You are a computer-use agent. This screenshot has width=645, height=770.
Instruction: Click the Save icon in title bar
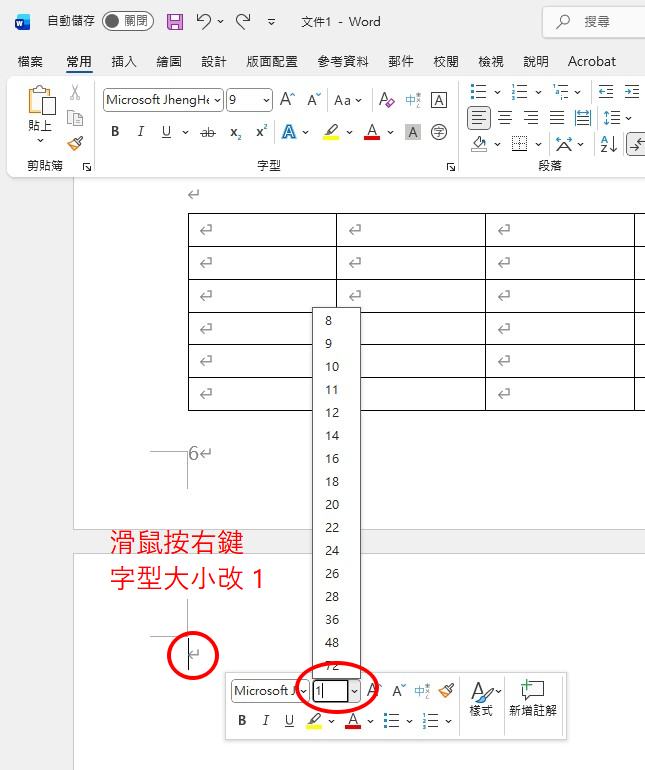tap(175, 22)
